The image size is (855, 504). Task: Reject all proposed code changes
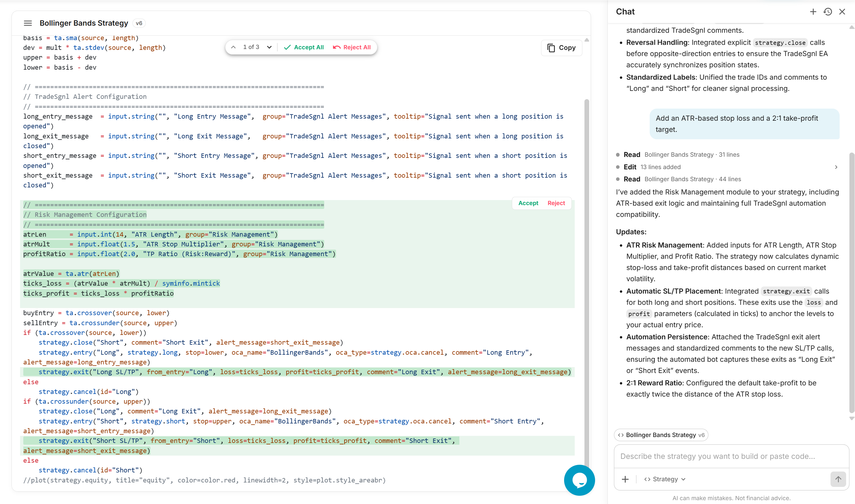351,47
